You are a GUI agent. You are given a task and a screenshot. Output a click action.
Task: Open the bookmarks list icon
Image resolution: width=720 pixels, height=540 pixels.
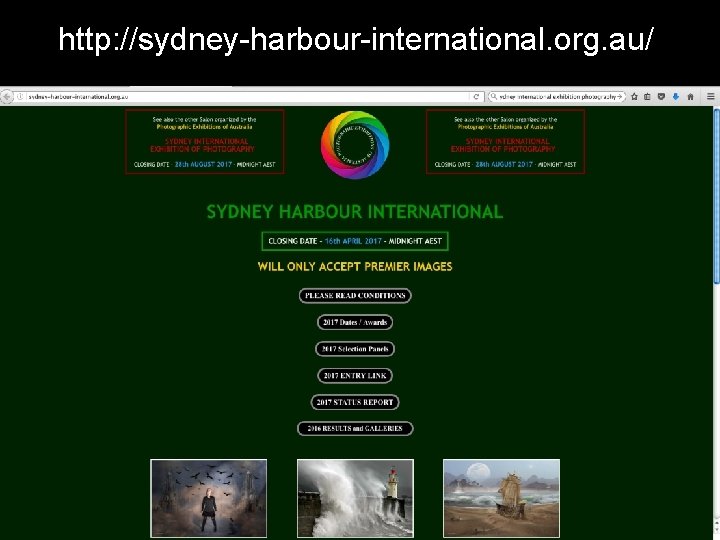click(x=647, y=96)
